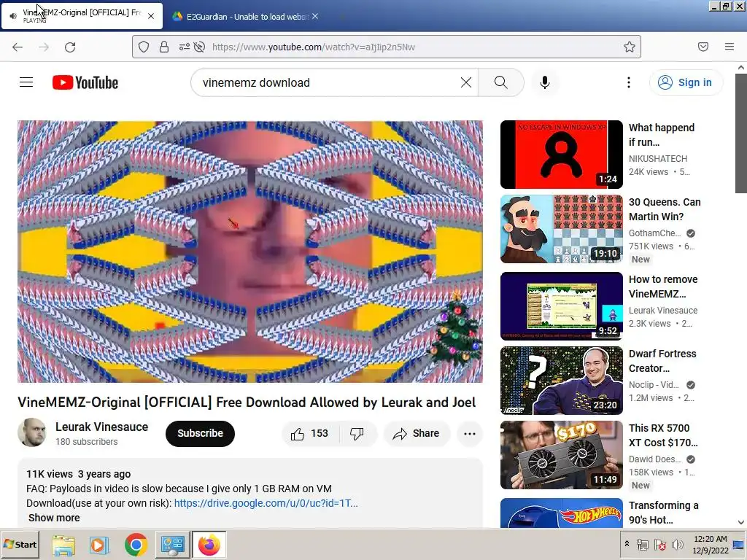Click the title What happend if run...
This screenshot has height=560, width=747.
[661, 135]
